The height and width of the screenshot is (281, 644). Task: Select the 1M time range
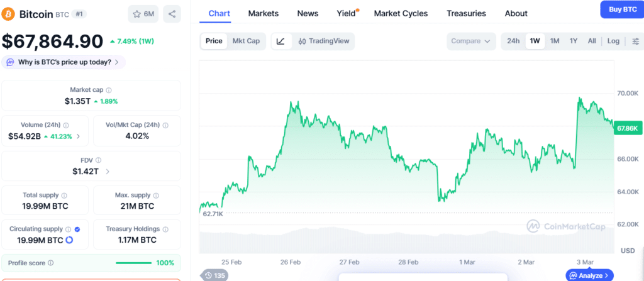555,41
